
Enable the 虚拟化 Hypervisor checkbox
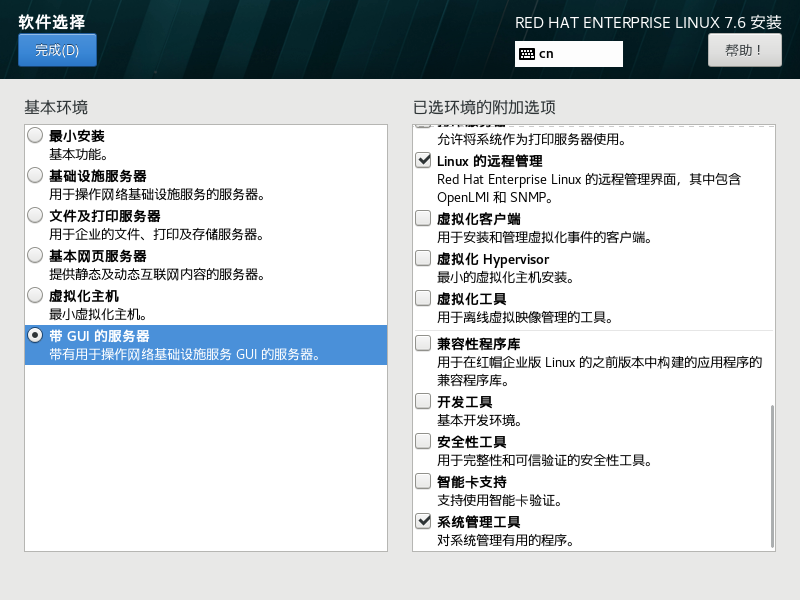pyautogui.click(x=423, y=258)
